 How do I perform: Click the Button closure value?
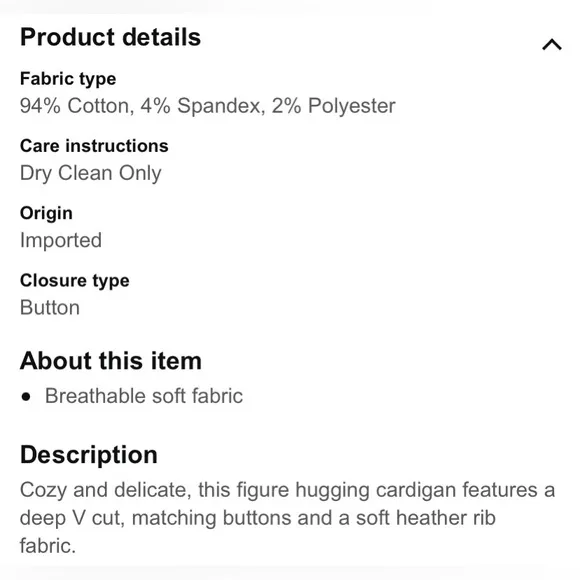50,308
